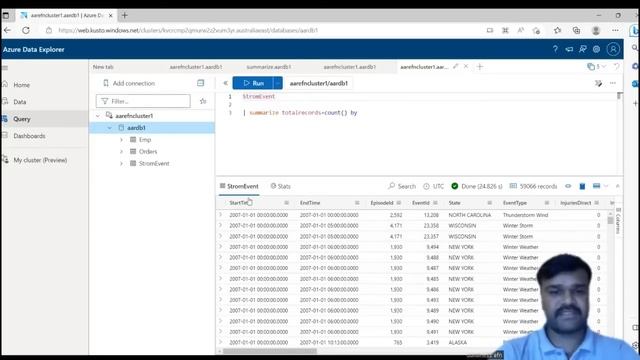
Task: Expand the Emp table
Action: [x=121, y=140]
